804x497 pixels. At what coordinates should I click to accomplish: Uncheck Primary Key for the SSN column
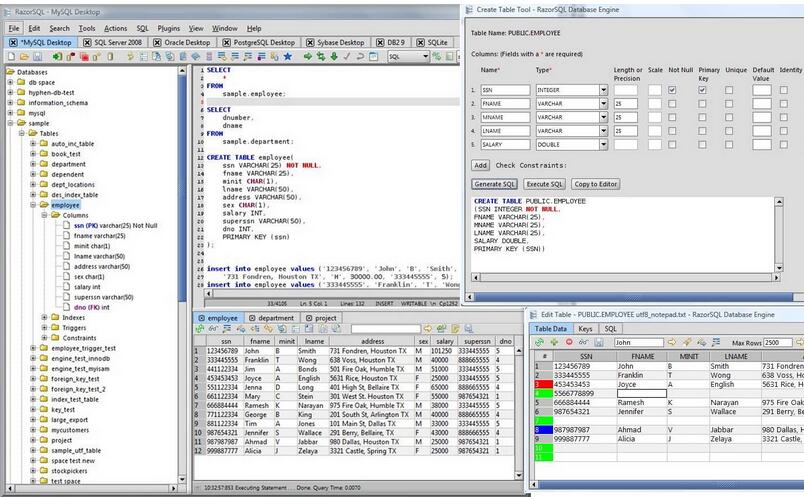pyautogui.click(x=702, y=90)
